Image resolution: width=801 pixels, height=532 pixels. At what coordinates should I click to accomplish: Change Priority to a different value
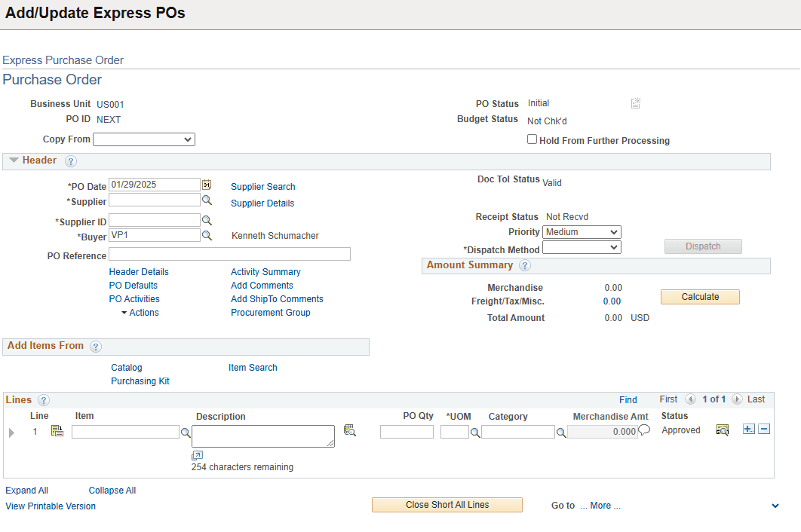click(581, 231)
